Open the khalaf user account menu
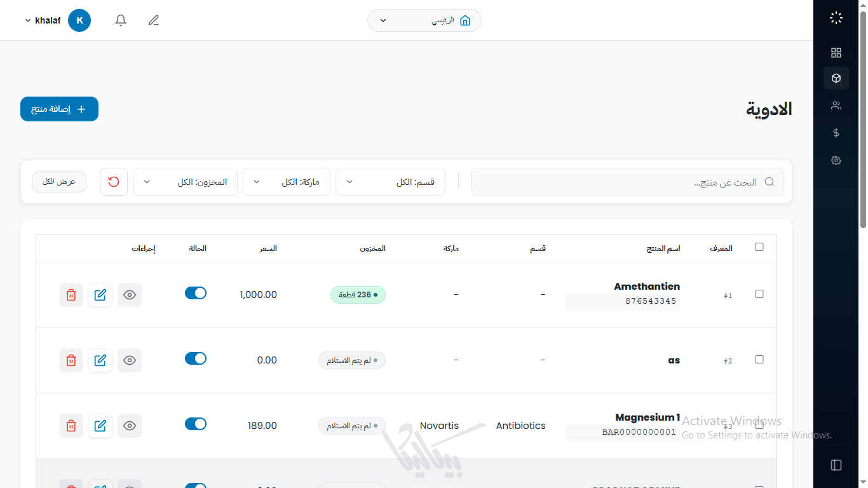 pyautogui.click(x=57, y=20)
